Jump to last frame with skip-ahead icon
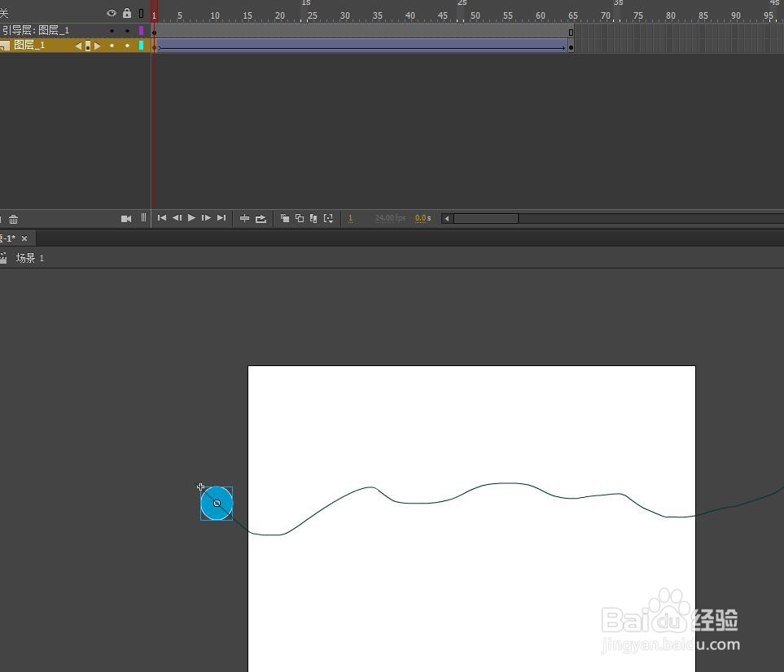 [221, 218]
